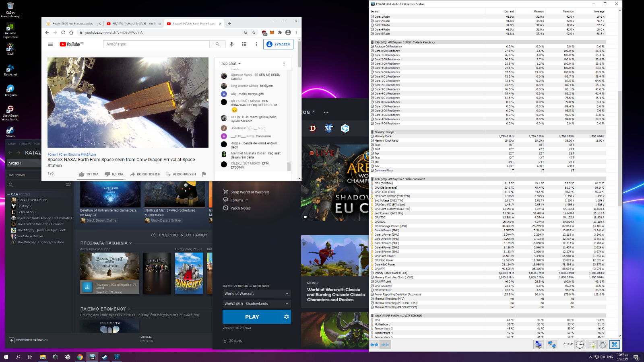Click the Overwatch icon in Battle.net
Viewport: 644px width, 362px height.
pos(345,128)
